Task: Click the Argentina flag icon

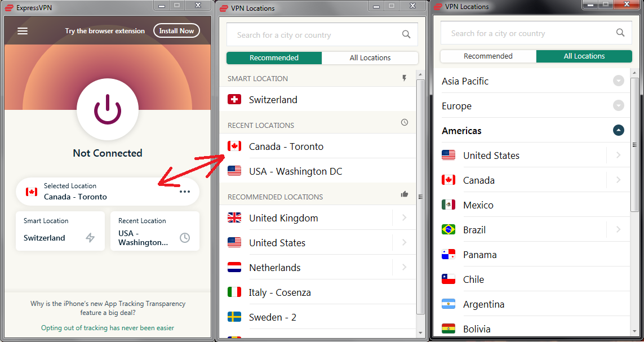Action: coord(448,304)
